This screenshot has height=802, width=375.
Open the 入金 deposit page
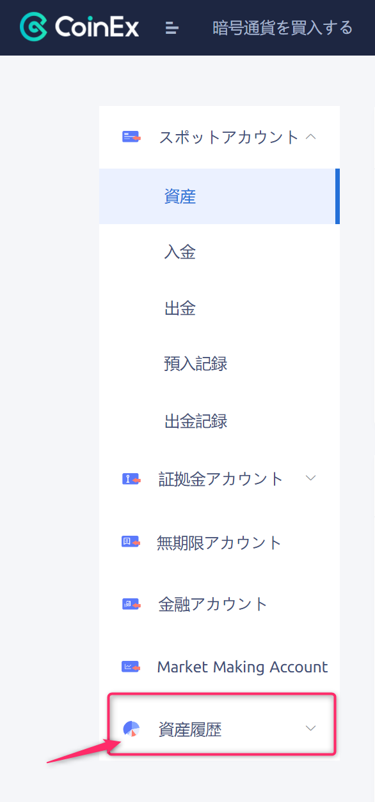pyautogui.click(x=219, y=252)
